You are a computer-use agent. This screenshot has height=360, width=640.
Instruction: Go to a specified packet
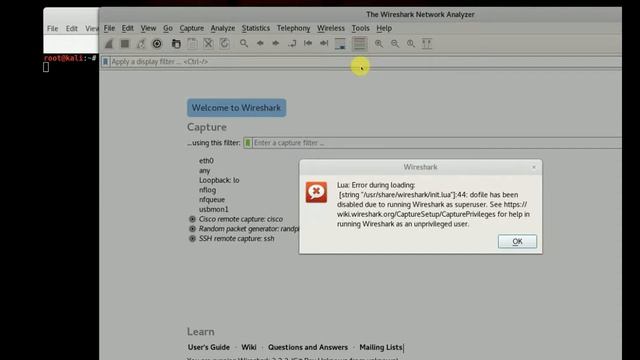[292, 44]
